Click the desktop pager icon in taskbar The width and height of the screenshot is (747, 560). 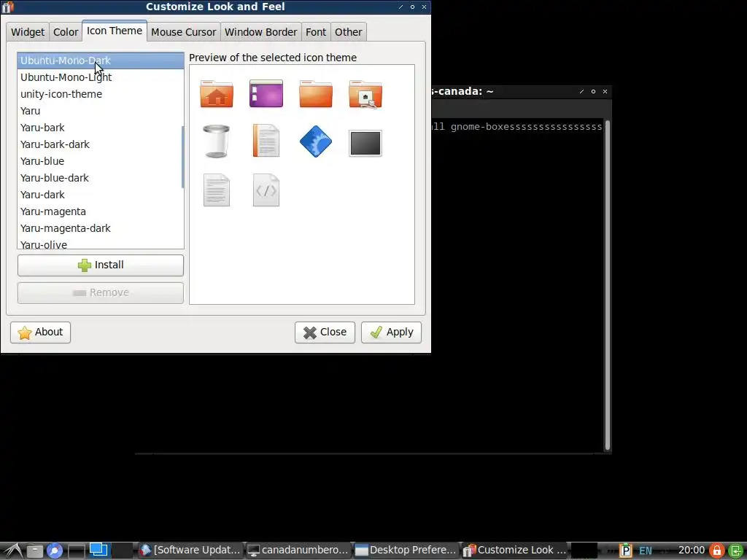[98, 550]
